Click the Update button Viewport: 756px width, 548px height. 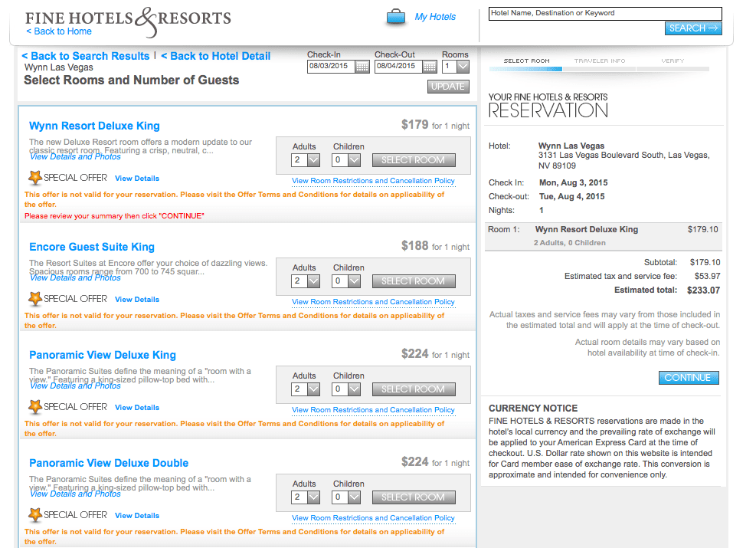(448, 87)
